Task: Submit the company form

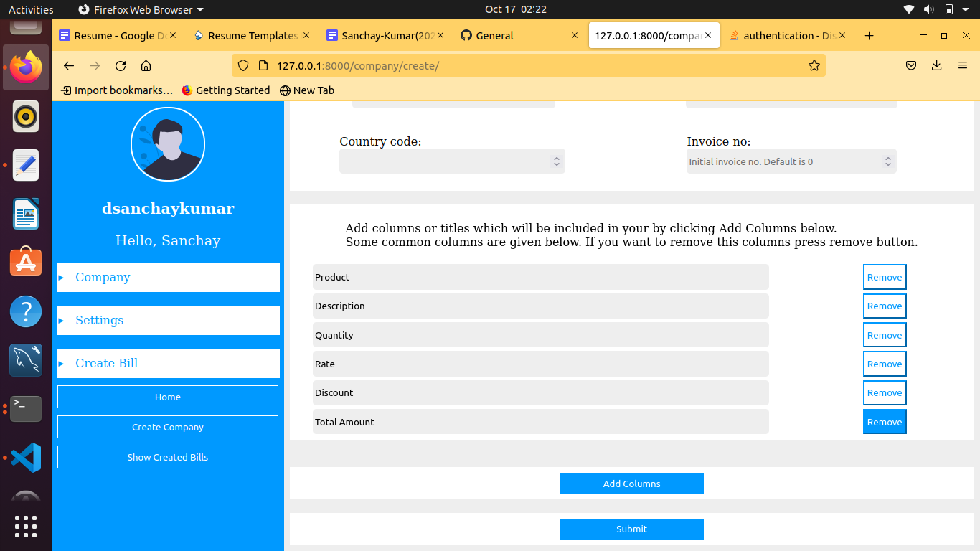Action: (631, 529)
